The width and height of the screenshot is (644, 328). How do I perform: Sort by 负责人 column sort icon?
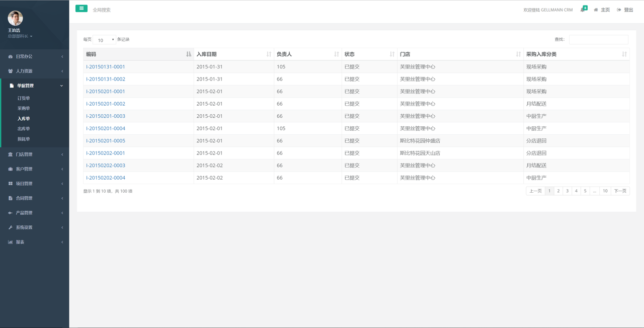point(337,54)
